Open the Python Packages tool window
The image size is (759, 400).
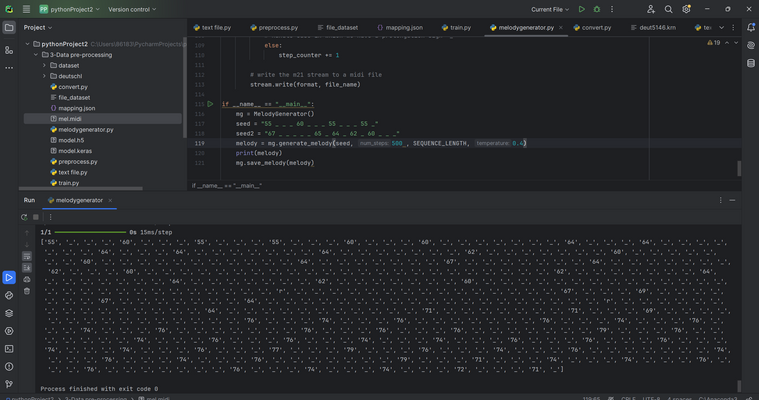(x=9, y=313)
